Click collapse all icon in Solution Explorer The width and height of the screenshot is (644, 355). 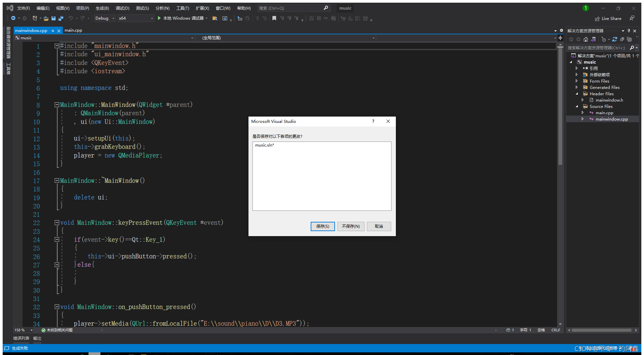pyautogui.click(x=622, y=39)
